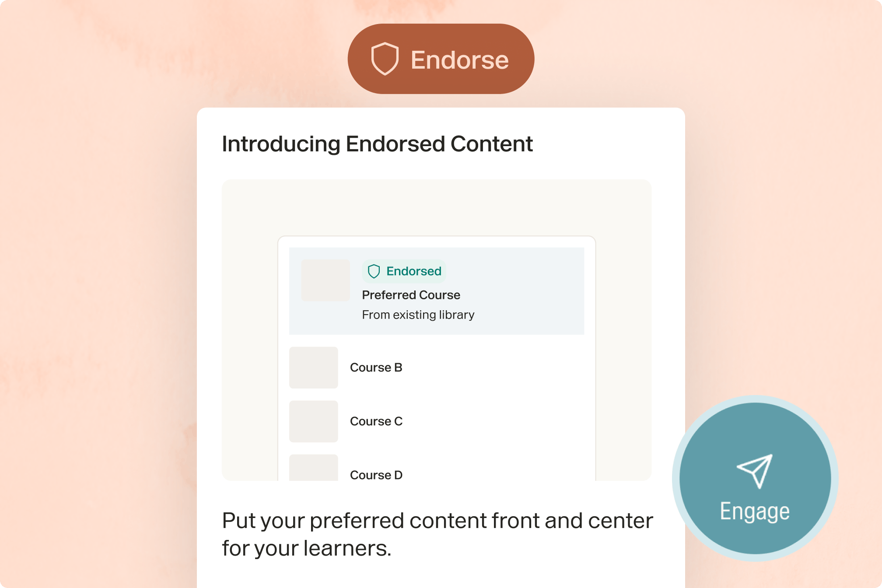This screenshot has width=882, height=588.
Task: Click the 'From existing library' subtitle
Action: (418, 315)
